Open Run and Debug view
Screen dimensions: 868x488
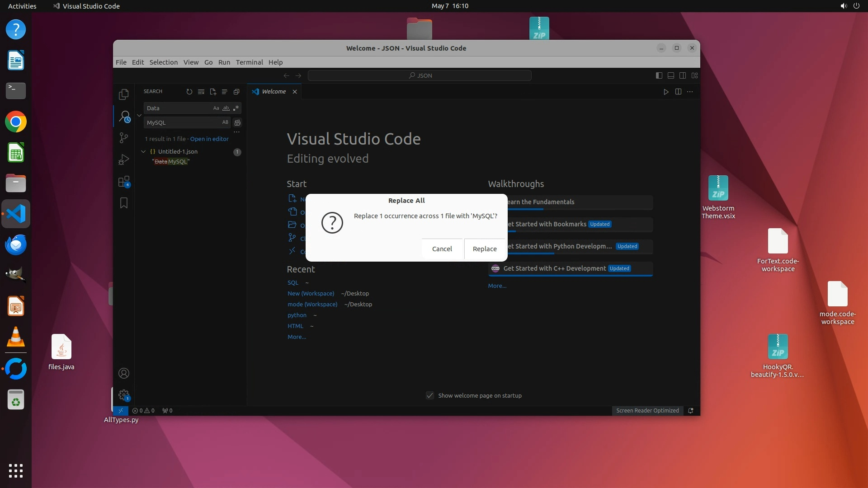(x=123, y=160)
